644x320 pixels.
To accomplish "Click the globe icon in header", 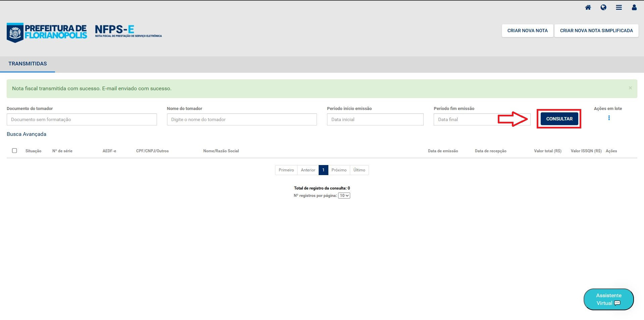I will click(x=603, y=7).
